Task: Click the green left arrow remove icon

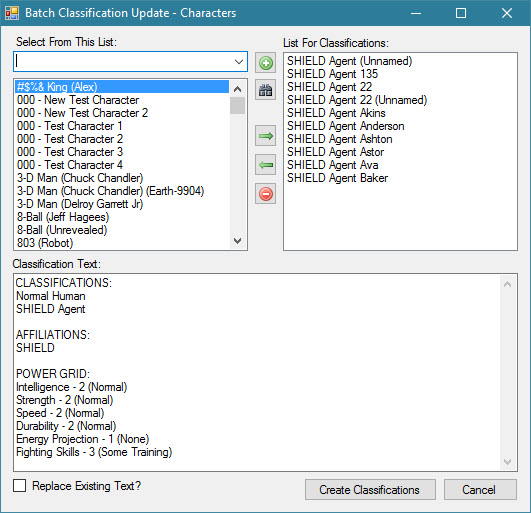Action: pos(266,165)
